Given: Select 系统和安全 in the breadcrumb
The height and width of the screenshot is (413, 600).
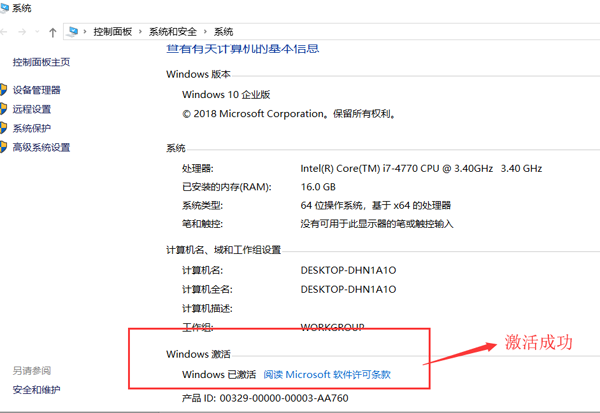Looking at the screenshot, I should pos(173,32).
